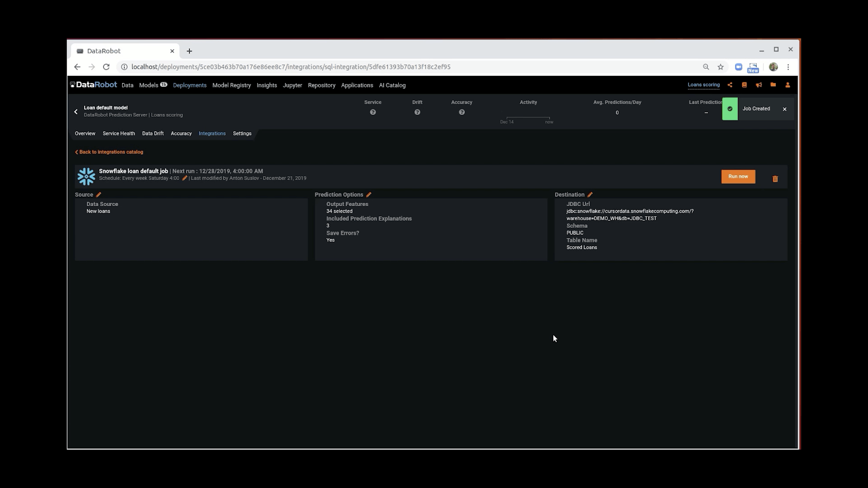The height and width of the screenshot is (488, 868).
Task: Click the Activity timeline chart
Action: [528, 119]
